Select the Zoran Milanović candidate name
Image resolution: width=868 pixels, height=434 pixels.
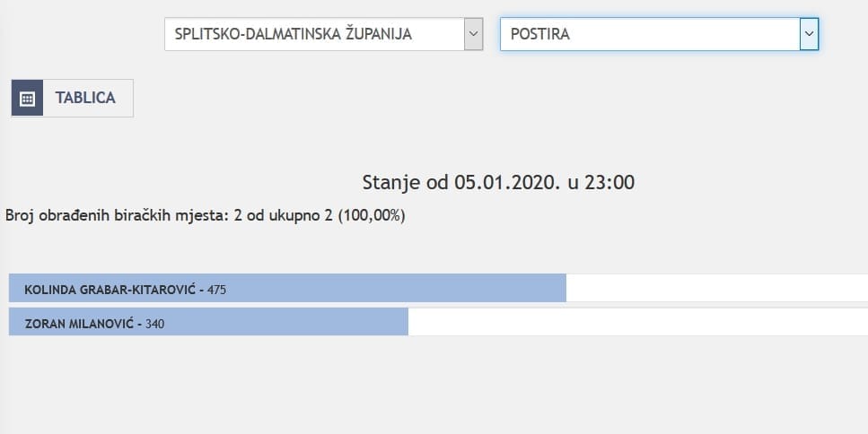(80, 323)
